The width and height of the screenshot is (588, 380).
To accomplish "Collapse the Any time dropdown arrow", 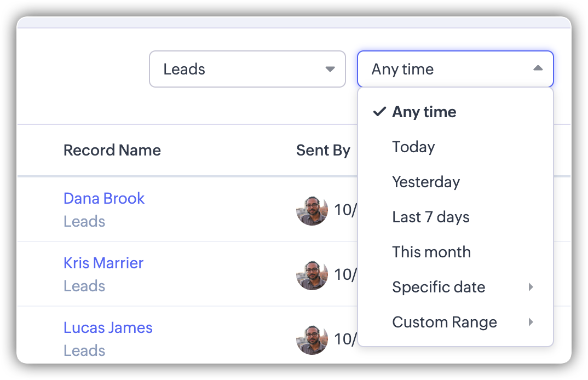I will [x=538, y=68].
